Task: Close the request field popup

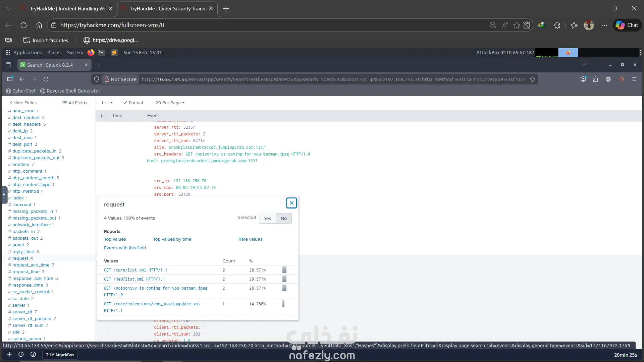Action: [x=291, y=203]
